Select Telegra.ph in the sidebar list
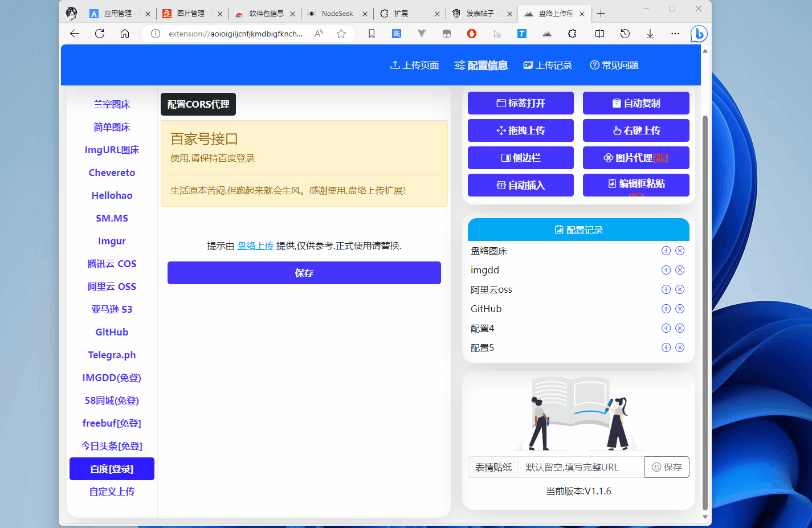Viewport: 812px width, 528px height. (x=112, y=355)
